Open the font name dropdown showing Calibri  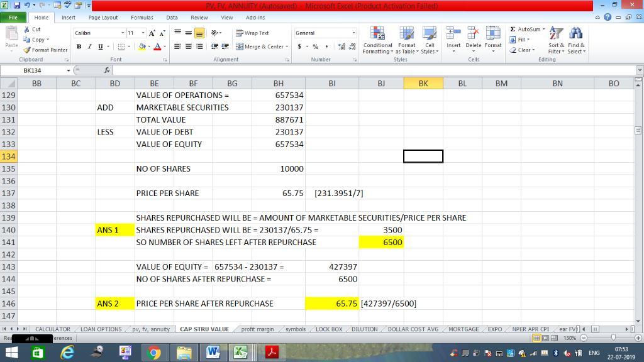click(x=123, y=33)
